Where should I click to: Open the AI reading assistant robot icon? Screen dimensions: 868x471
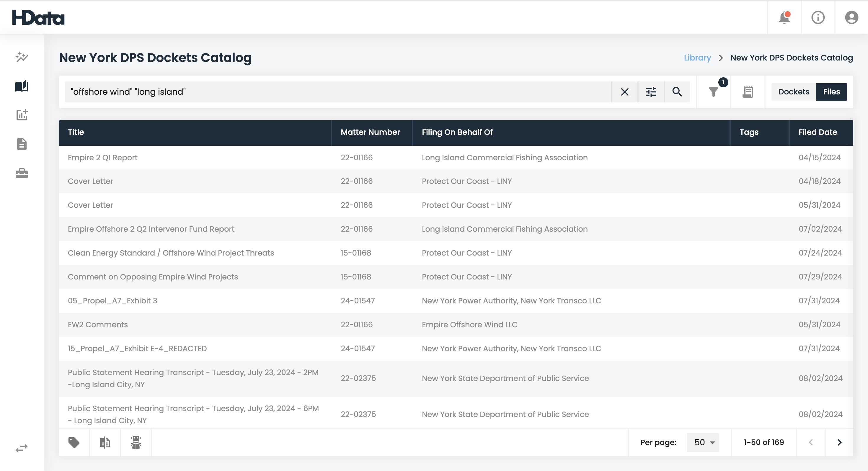(x=136, y=442)
